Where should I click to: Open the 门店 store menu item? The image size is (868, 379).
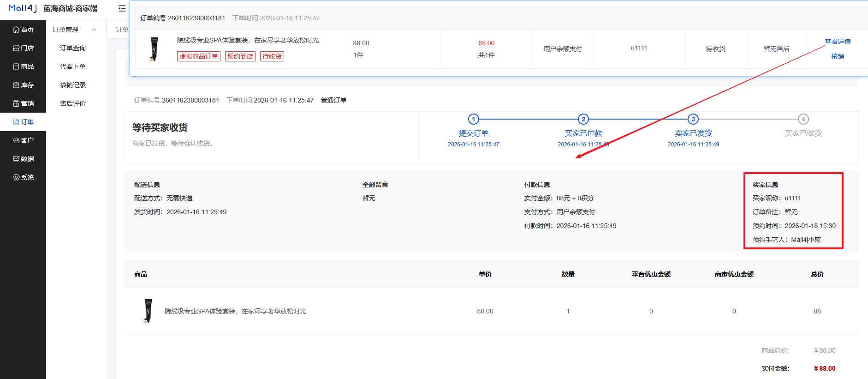click(x=23, y=48)
